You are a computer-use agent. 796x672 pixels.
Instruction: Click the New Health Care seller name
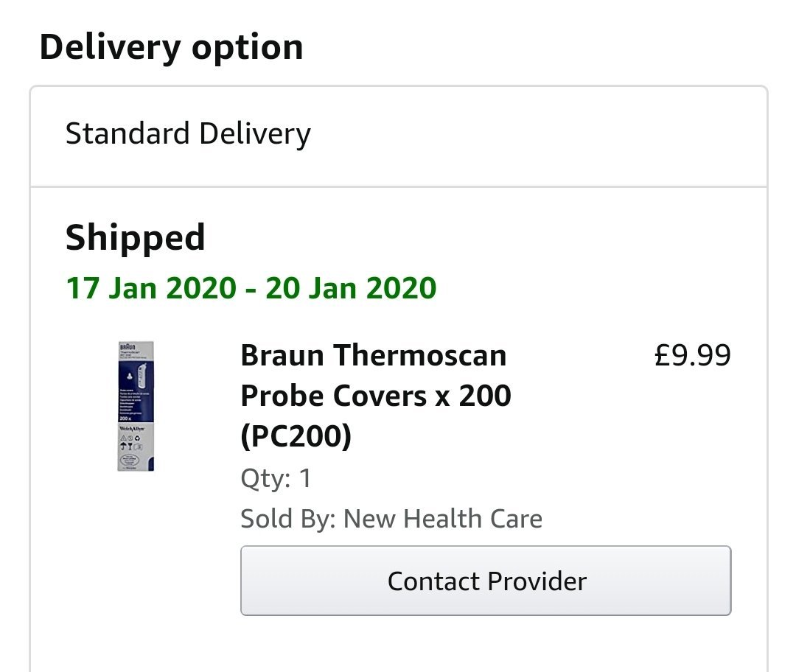coord(443,519)
